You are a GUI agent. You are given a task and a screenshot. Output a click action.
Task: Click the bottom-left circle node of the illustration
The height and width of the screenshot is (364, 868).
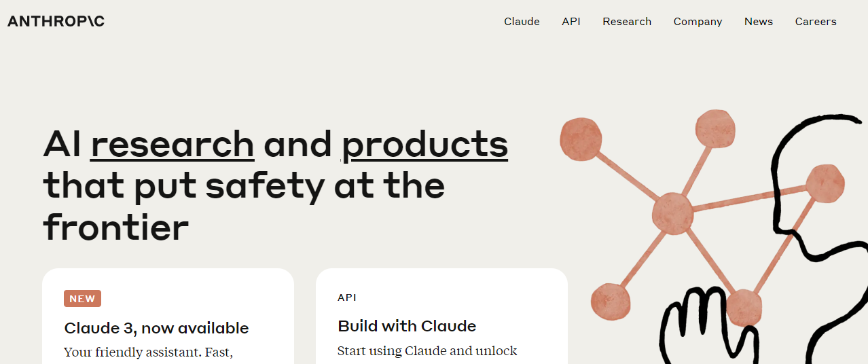pos(611,301)
